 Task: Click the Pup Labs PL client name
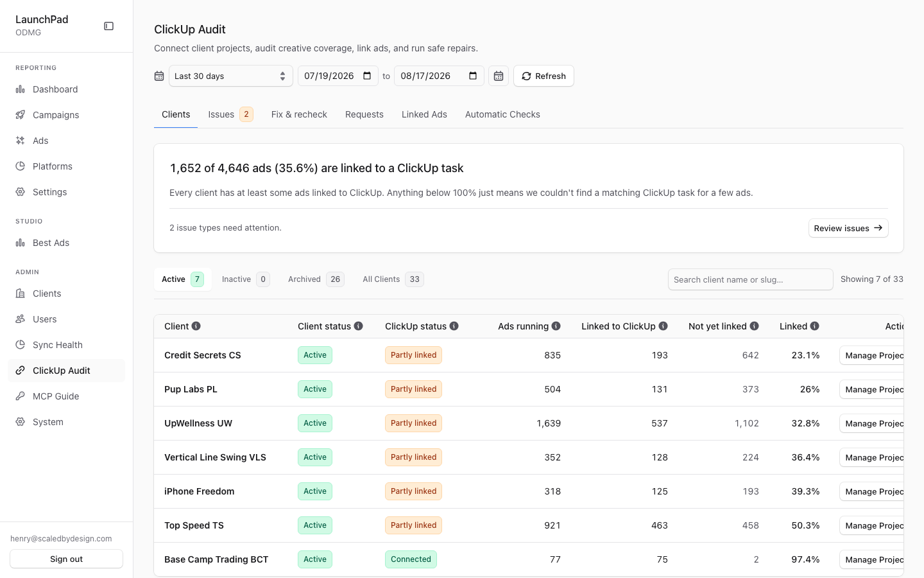(x=191, y=389)
